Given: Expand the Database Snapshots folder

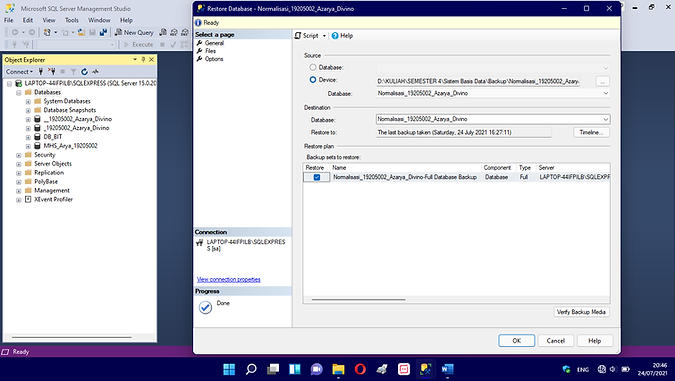Looking at the screenshot, I should (x=28, y=110).
